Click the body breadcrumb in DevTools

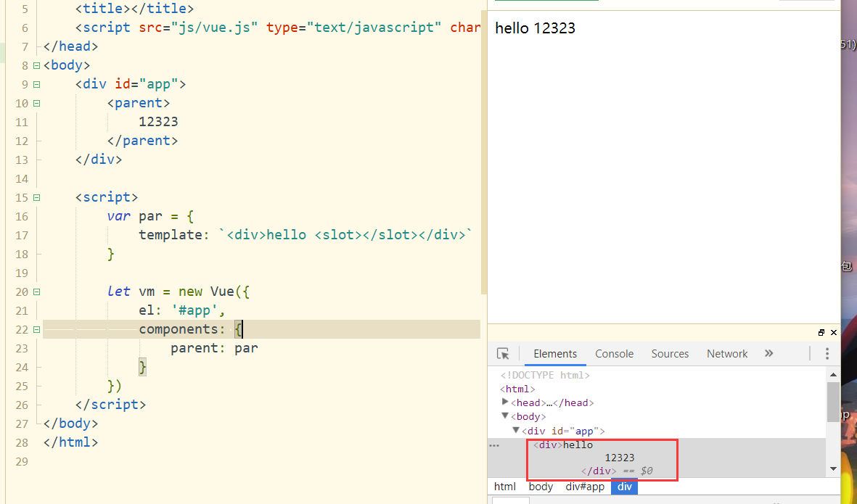tap(541, 487)
